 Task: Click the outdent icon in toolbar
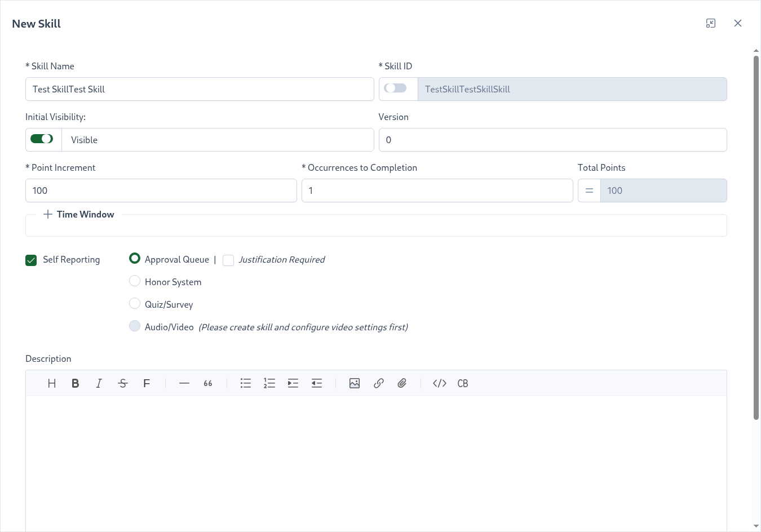pos(317,383)
